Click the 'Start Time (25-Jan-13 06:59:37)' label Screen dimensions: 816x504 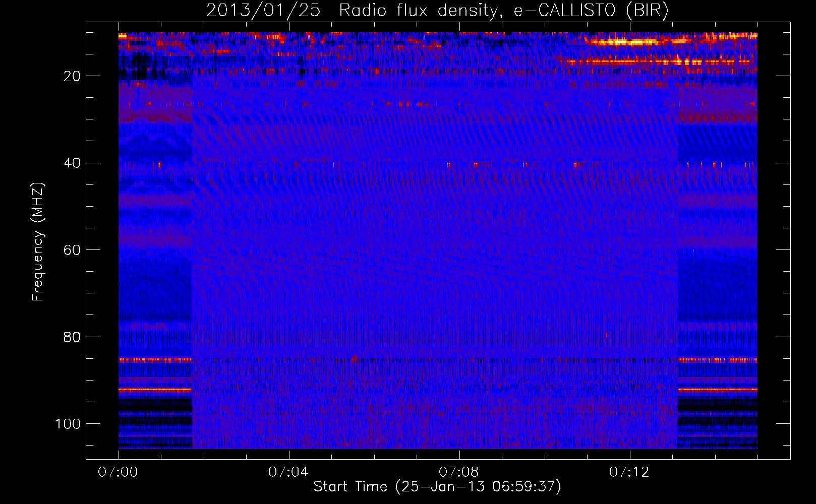tap(437, 487)
